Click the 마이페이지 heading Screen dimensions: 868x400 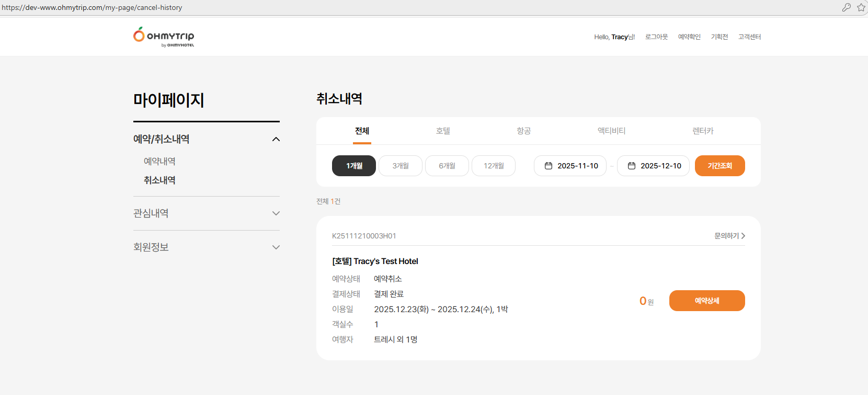pos(168,100)
